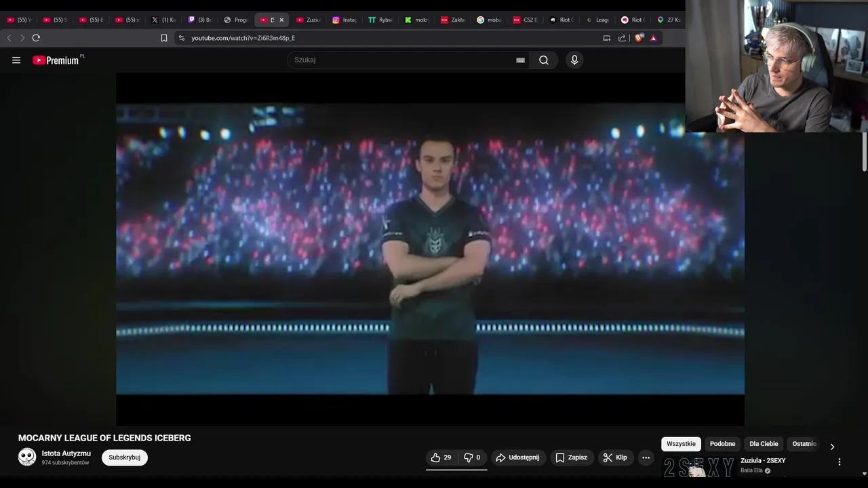Expand filter chips with right chevron
Image resolution: width=868 pixels, height=488 pixels.
(x=832, y=447)
